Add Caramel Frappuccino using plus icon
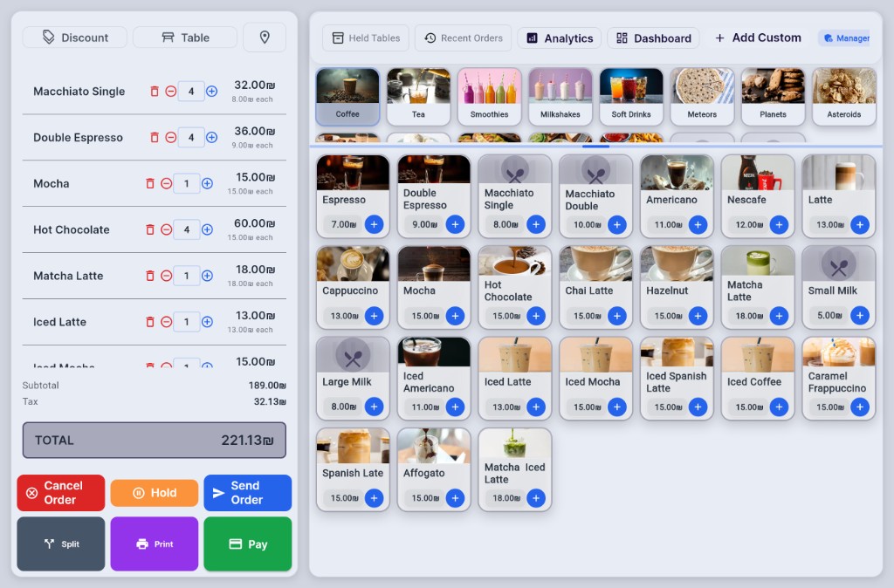Viewport: 894px width, 588px height. point(860,407)
